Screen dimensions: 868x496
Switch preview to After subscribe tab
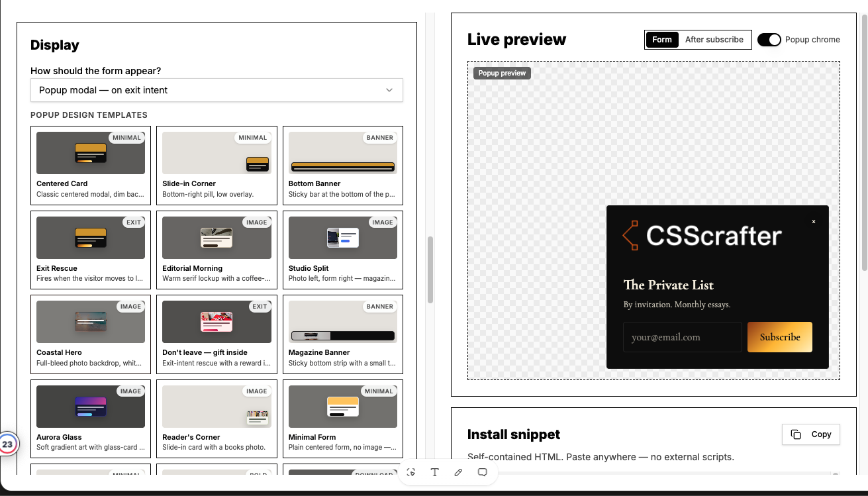pyautogui.click(x=714, y=40)
